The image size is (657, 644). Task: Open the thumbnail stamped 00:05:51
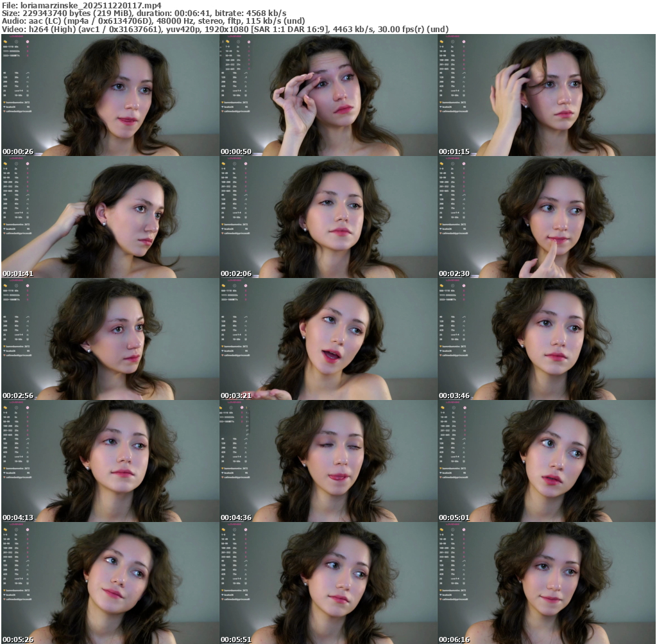(328, 583)
